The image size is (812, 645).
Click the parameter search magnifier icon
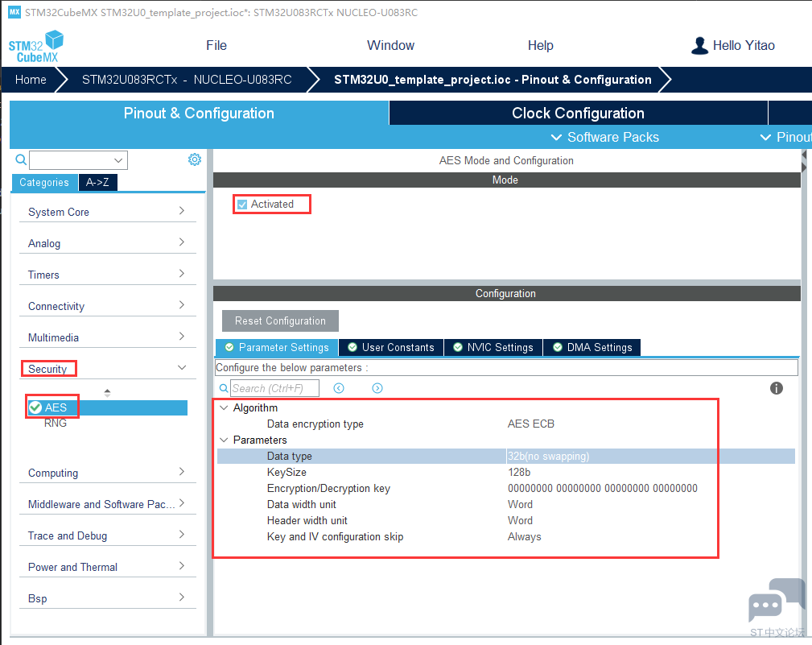click(x=224, y=388)
